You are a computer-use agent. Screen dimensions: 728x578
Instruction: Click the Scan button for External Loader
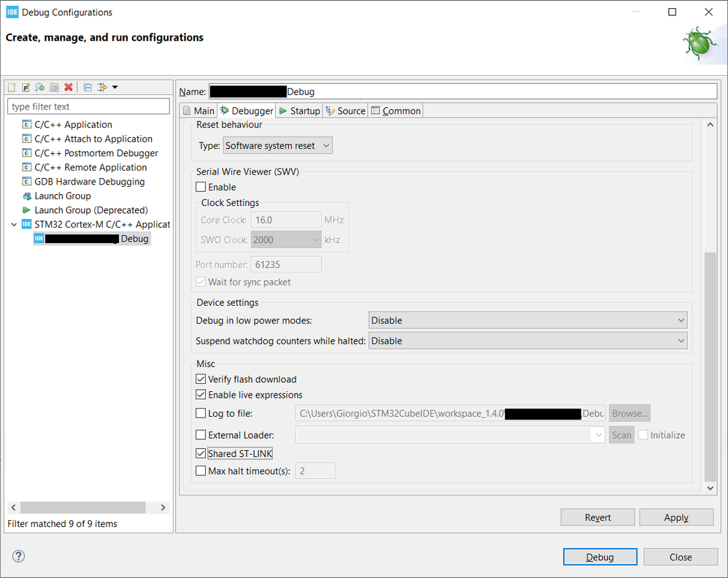coord(621,435)
